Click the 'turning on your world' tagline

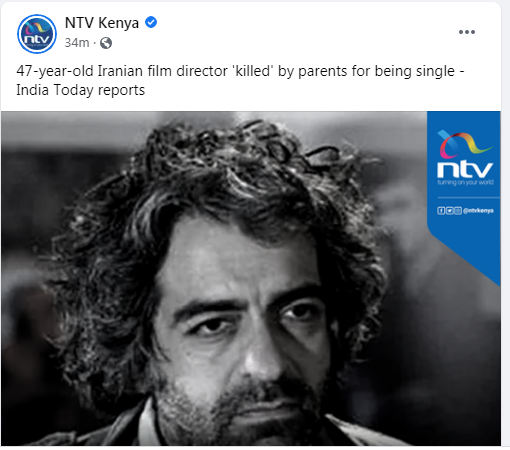click(x=465, y=182)
